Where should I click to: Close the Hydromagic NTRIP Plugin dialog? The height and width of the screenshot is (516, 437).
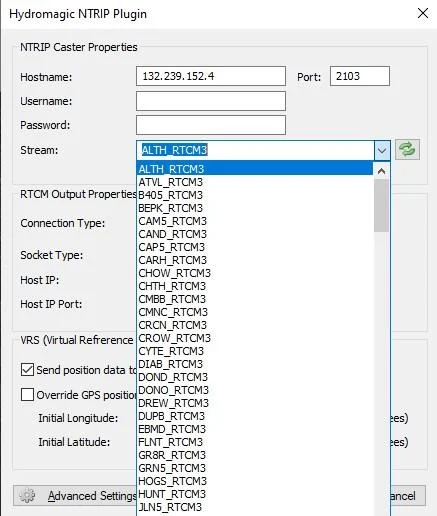point(423,14)
